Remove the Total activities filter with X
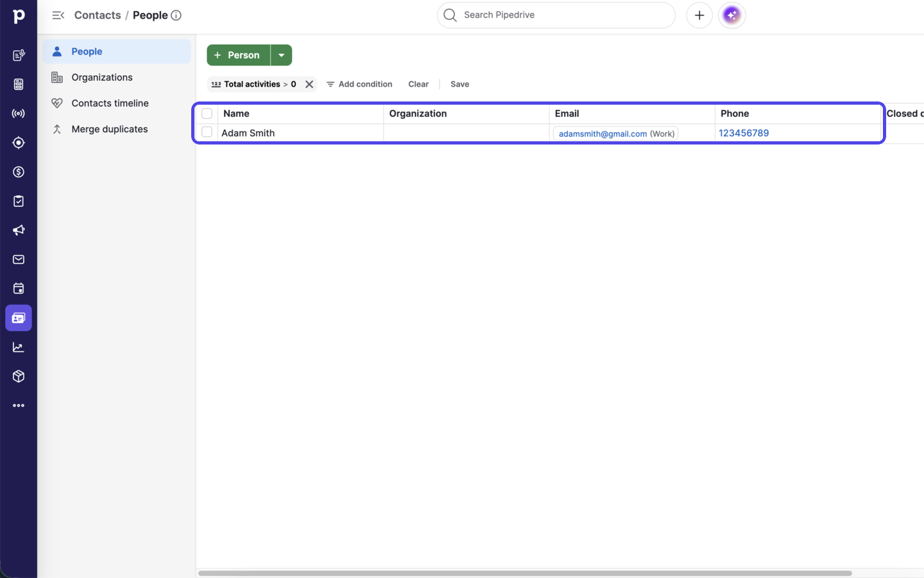The image size is (924, 578). click(309, 84)
